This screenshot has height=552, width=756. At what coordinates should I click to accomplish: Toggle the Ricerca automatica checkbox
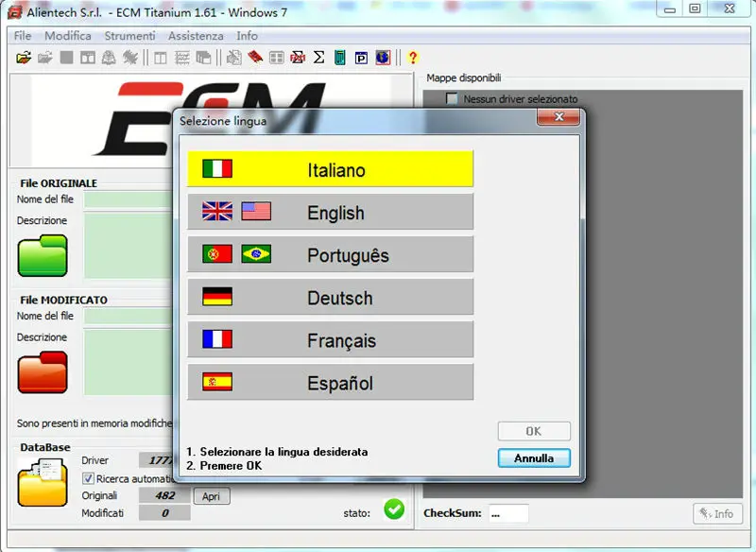tap(88, 478)
